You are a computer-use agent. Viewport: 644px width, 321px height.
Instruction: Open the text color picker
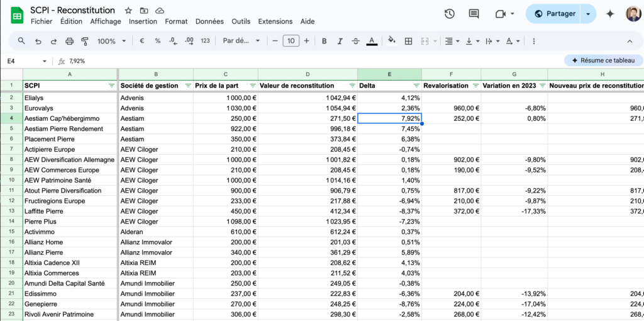tap(372, 41)
